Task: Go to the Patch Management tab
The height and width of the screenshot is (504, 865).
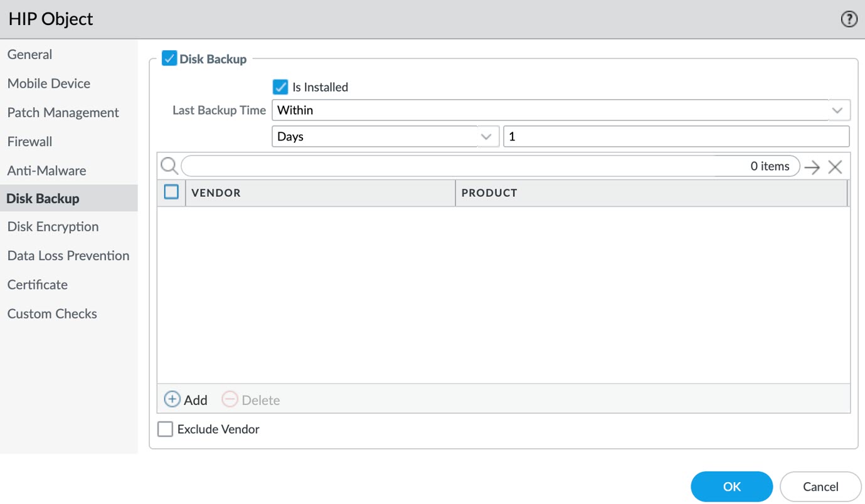Action: click(63, 113)
